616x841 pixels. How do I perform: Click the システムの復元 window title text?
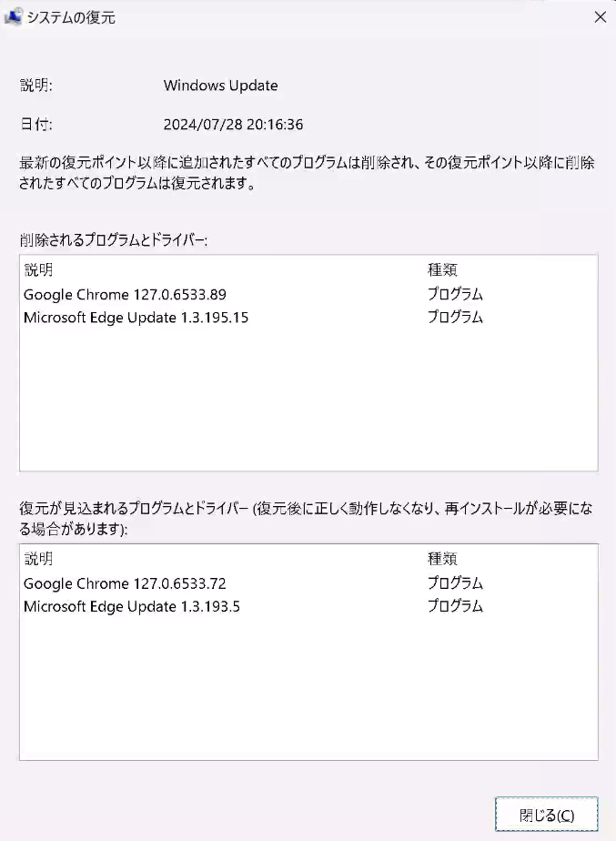[71, 17]
